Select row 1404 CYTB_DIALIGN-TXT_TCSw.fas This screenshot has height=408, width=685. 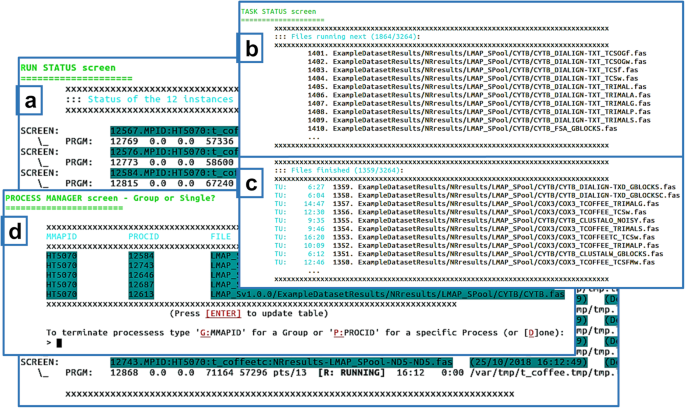point(473,78)
